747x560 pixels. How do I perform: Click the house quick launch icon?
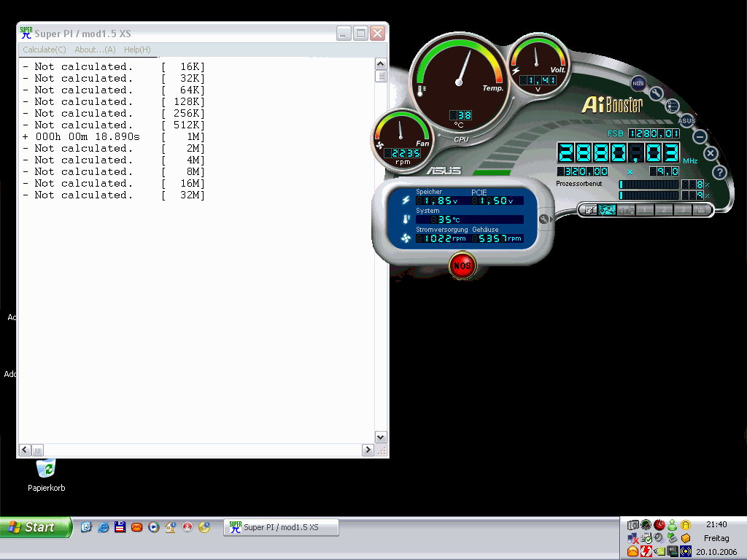pos(171,527)
